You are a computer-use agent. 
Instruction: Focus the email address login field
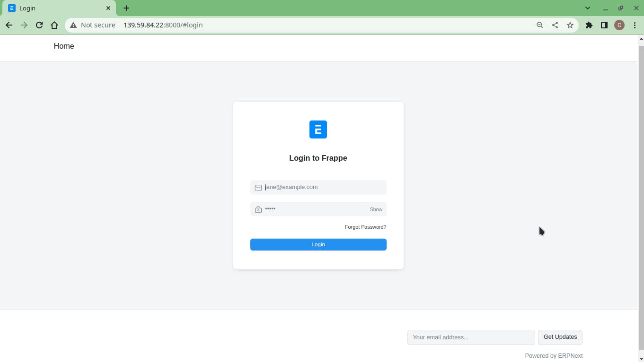click(318, 187)
